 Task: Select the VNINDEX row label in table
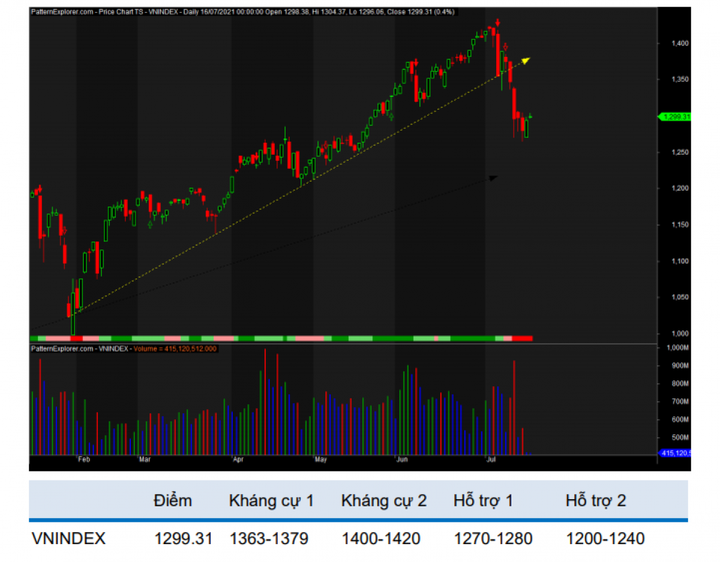(69, 539)
